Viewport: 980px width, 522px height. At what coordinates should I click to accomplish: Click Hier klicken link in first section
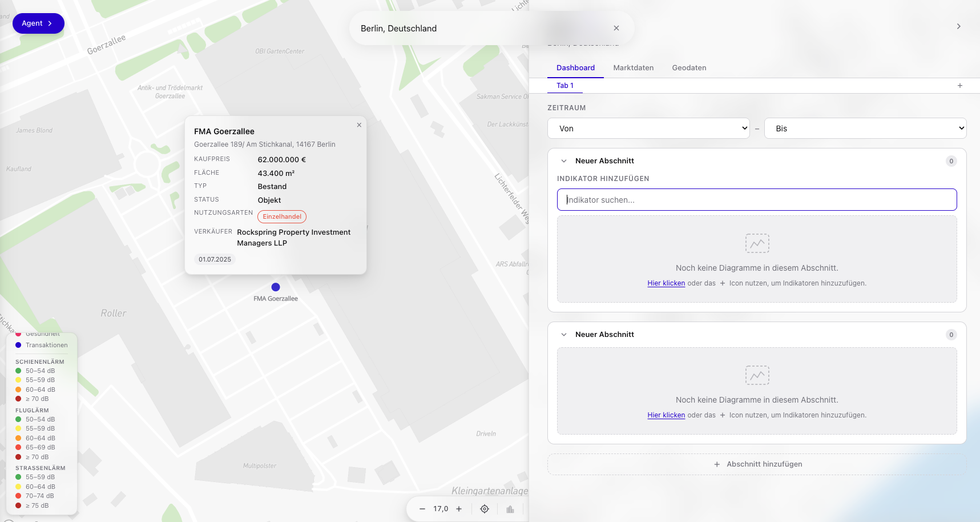(666, 283)
